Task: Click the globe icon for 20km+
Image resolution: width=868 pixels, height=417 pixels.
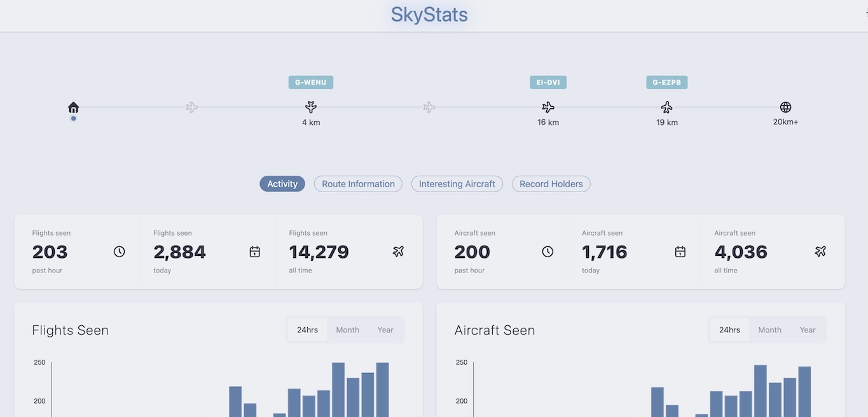Action: click(x=785, y=107)
